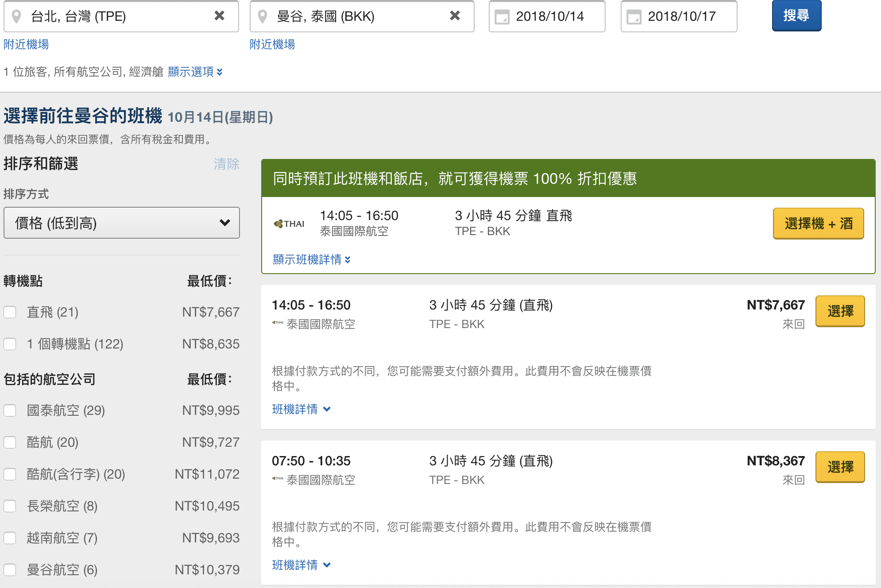This screenshot has width=881, height=588.
Task: Open 附近機場 link under origin field
Action: click(x=26, y=44)
